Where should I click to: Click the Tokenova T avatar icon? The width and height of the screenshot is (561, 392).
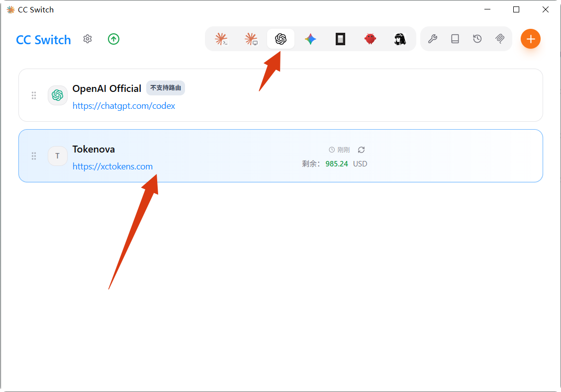pos(58,156)
